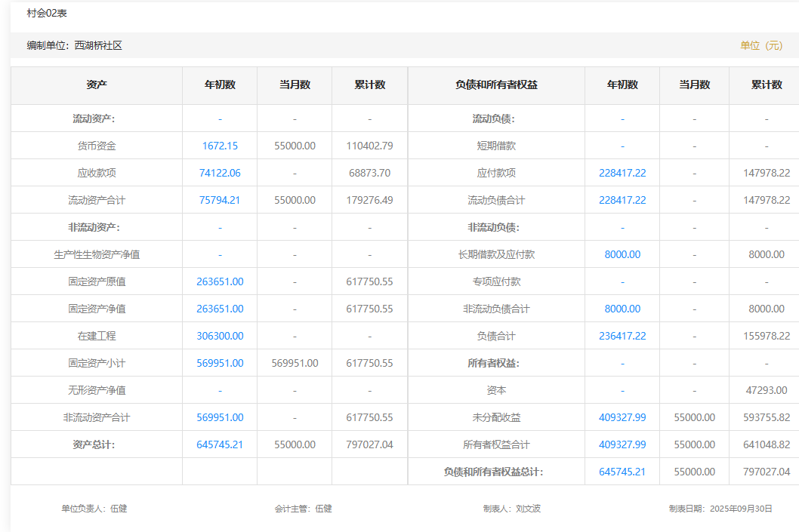Viewport: 799px width, 532px height.
Task: Open the 负债合计 beginning balance 236417.22
Action: (622, 336)
